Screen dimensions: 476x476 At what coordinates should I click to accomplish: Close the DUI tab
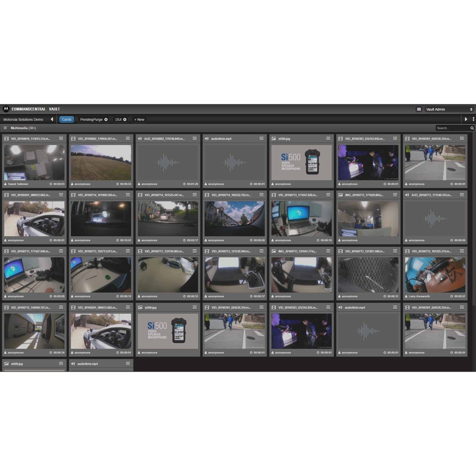coord(125,119)
